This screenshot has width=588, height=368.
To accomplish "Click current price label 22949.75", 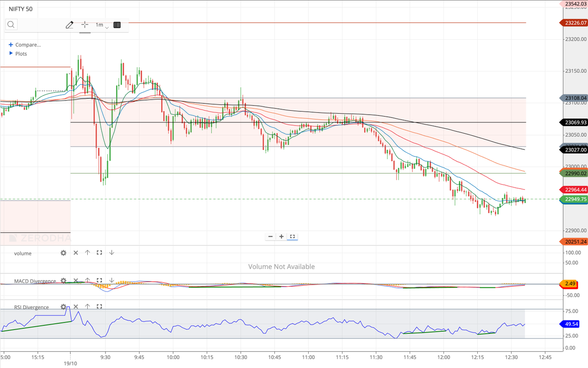I will click(x=573, y=199).
